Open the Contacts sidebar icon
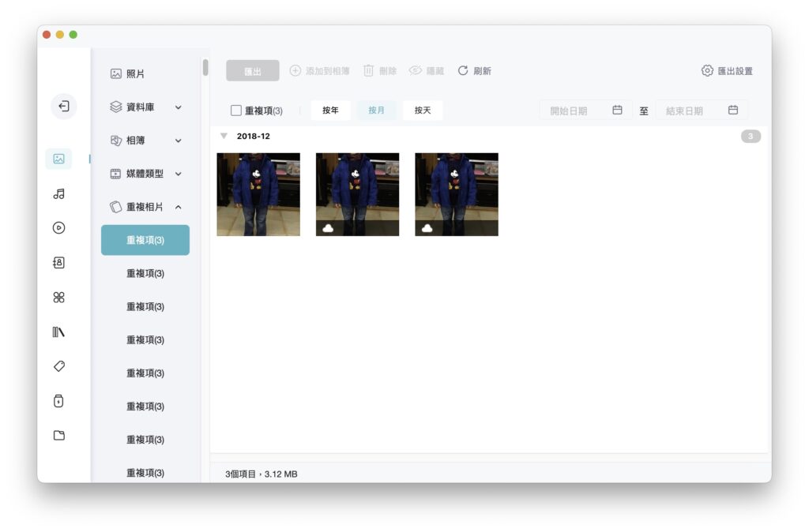 (x=58, y=263)
